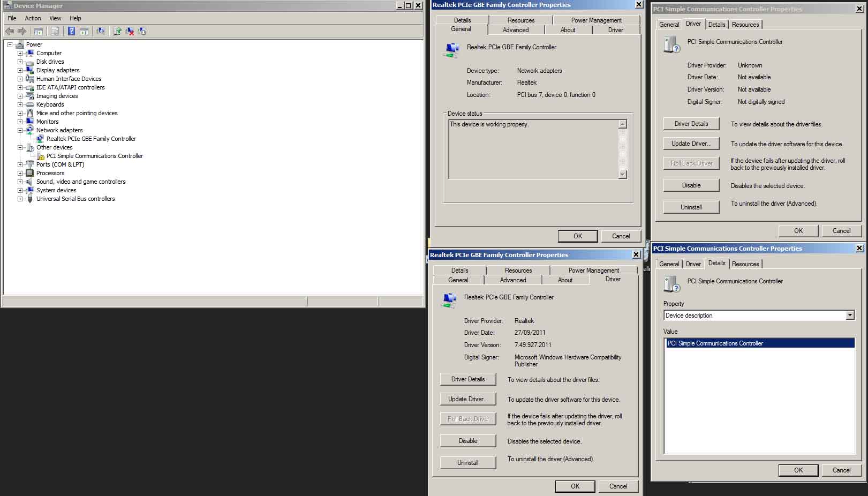The width and height of the screenshot is (868, 496).
Task: Click Device status box scroll down arrow
Action: (x=622, y=175)
